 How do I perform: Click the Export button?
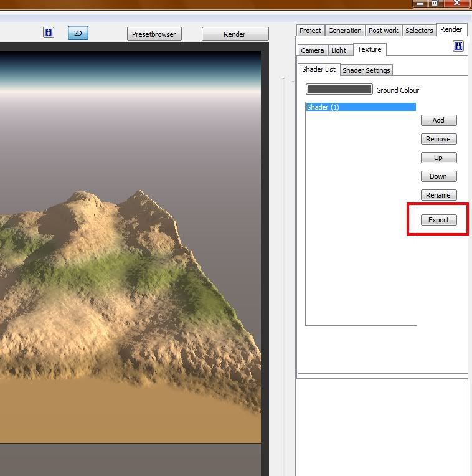[x=438, y=220]
